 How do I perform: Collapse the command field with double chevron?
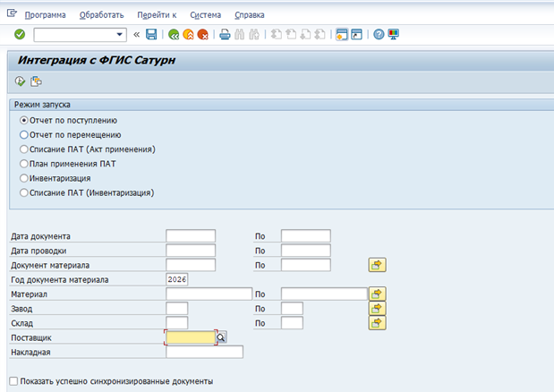[137, 35]
